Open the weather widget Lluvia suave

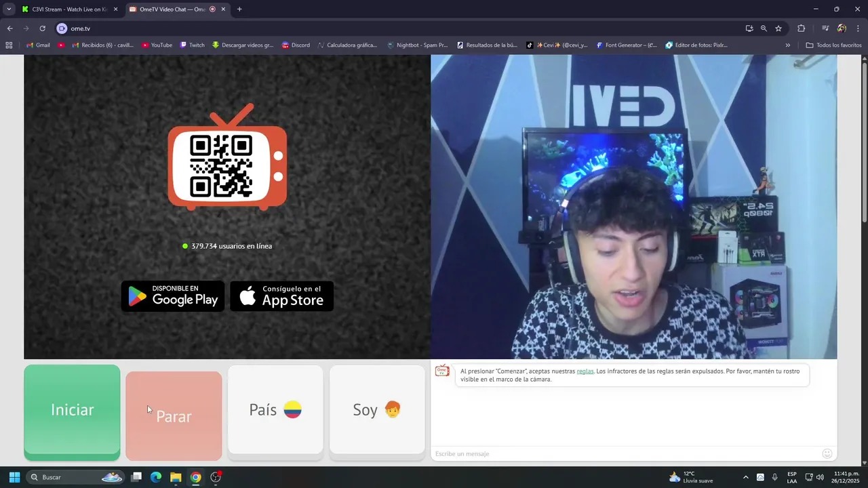coord(691,477)
